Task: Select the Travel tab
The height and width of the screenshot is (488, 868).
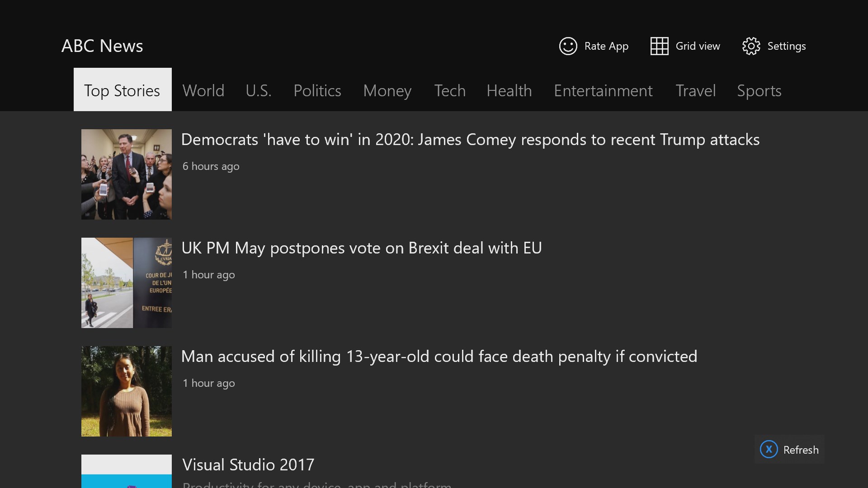Action: pyautogui.click(x=695, y=90)
